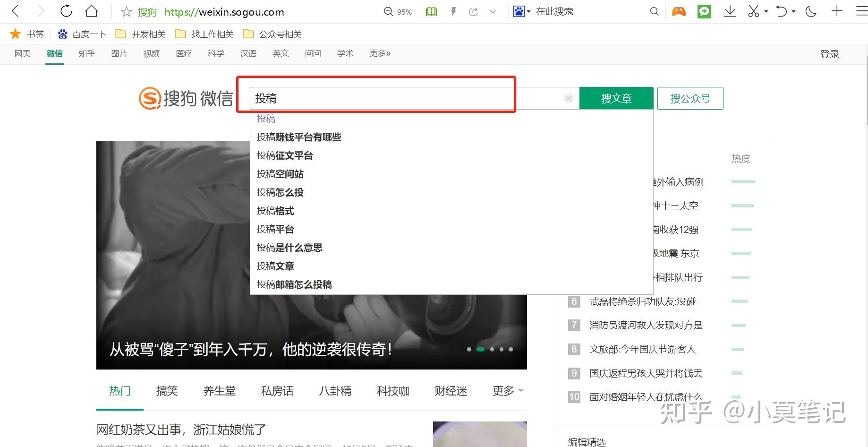
Task: Expand the 更多 category dropdown
Action: click(508, 391)
